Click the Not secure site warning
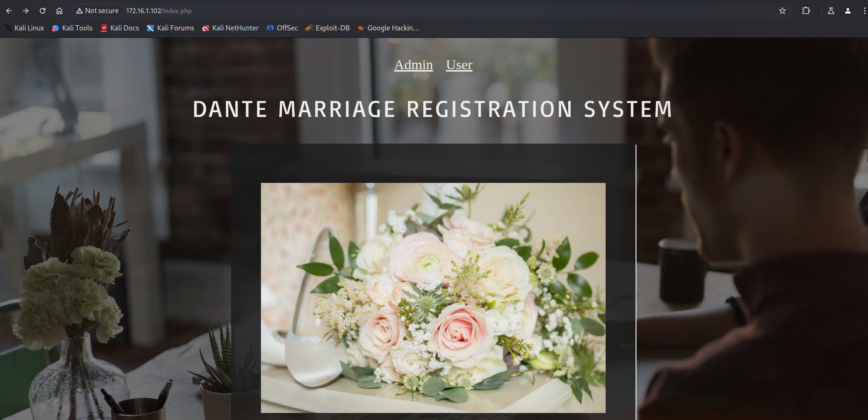This screenshot has width=868, height=420. (x=97, y=11)
